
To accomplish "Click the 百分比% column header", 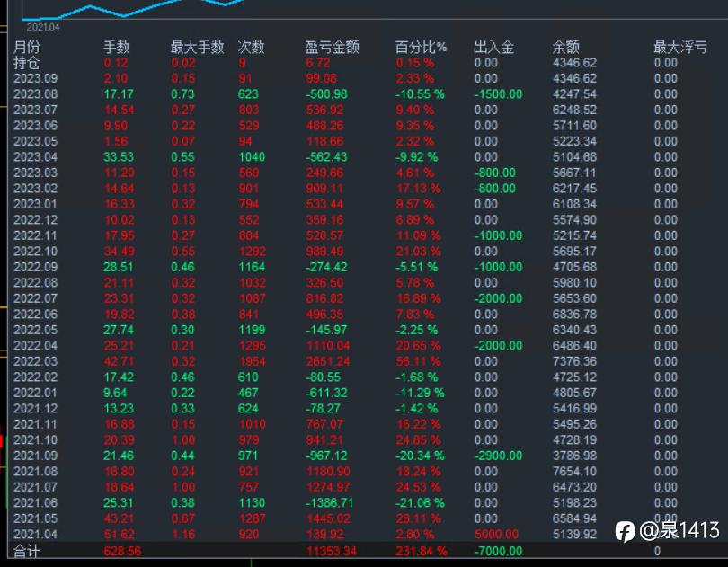I will (x=421, y=47).
